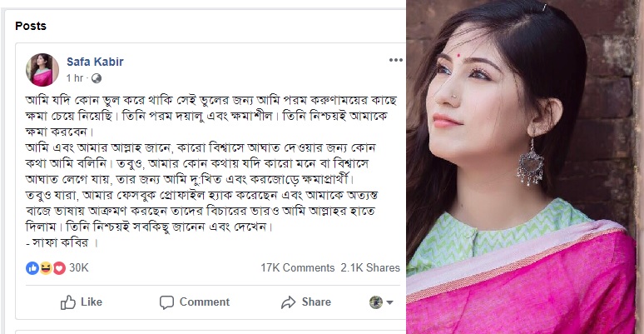
Task: Show the 2.1K Shares list
Action: pyautogui.click(x=370, y=268)
